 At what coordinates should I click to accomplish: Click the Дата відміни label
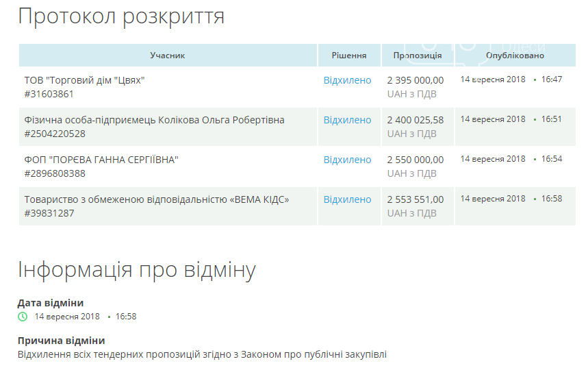(51, 303)
